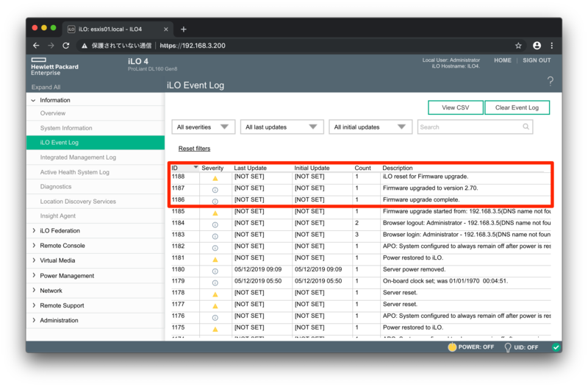Expand the Virtual Media section

coord(34,260)
